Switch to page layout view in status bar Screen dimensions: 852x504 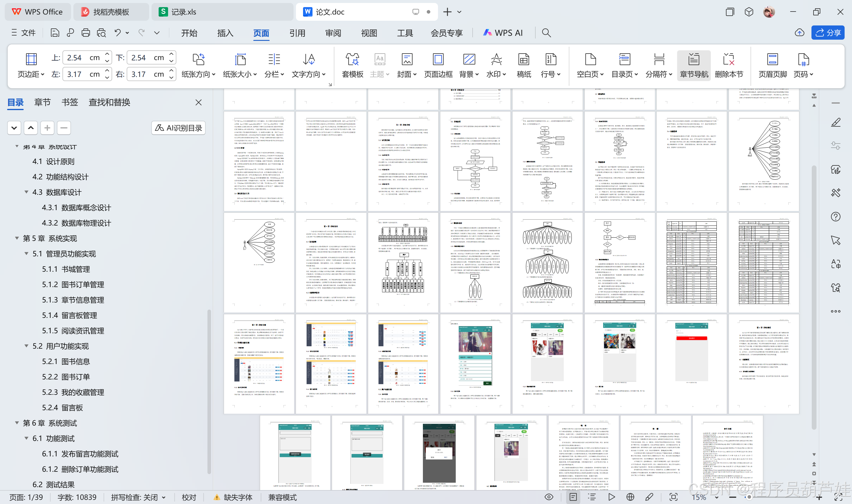[x=573, y=497]
